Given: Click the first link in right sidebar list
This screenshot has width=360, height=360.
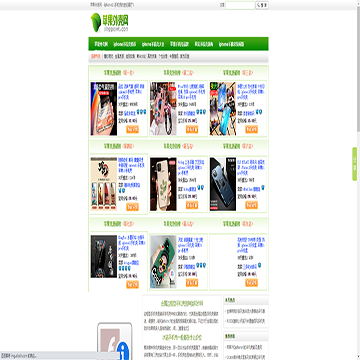Looking at the screenshot, I should 246,311.
